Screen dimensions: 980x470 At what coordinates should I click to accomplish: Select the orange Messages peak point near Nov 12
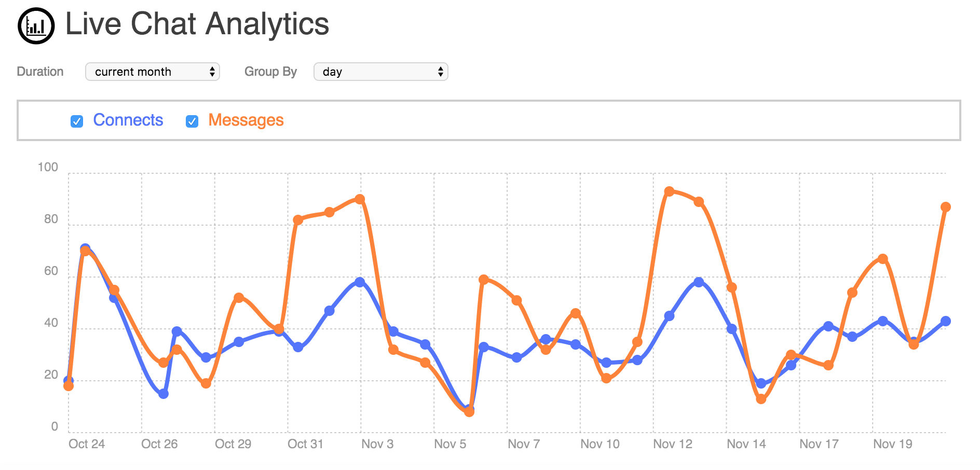669,191
